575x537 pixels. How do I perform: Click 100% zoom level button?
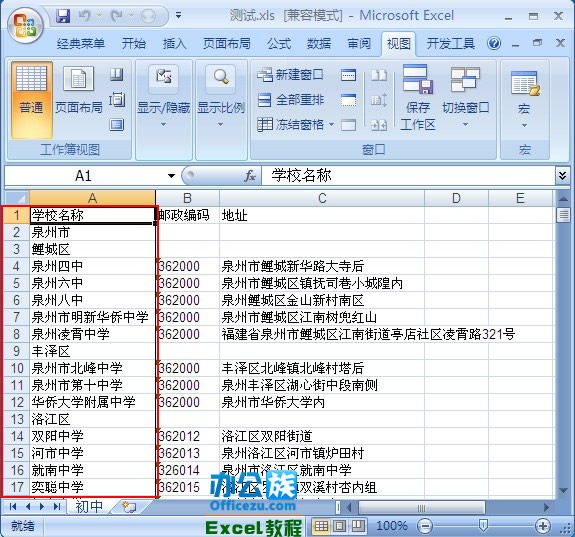391,526
